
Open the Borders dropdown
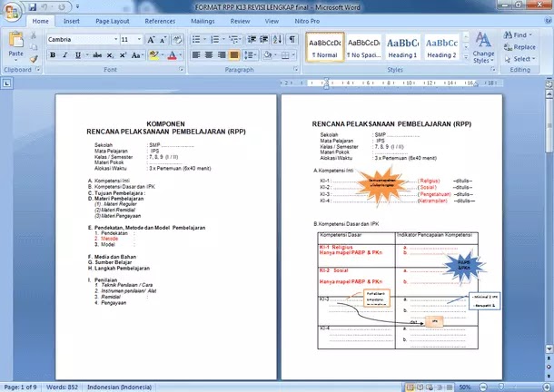tap(293, 55)
